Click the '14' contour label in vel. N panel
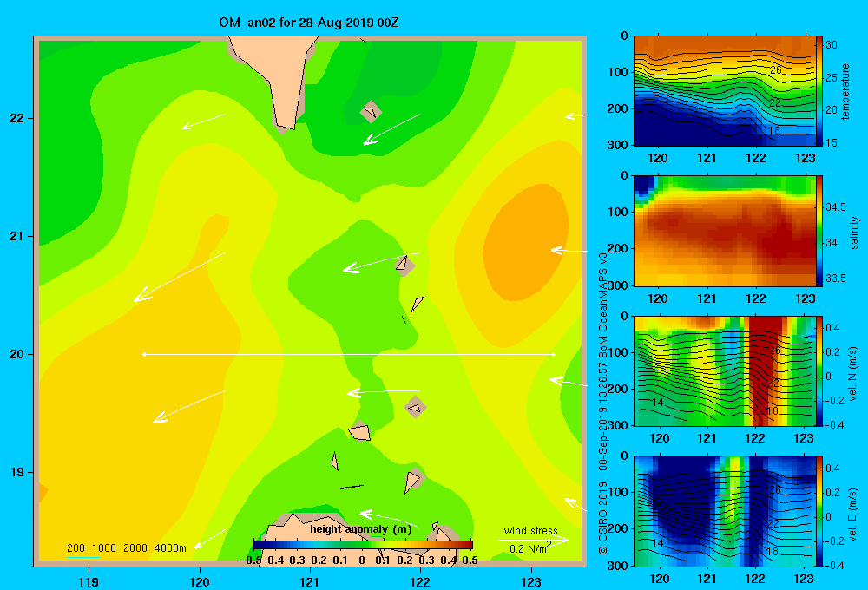The width and height of the screenshot is (868, 590). pyautogui.click(x=657, y=403)
